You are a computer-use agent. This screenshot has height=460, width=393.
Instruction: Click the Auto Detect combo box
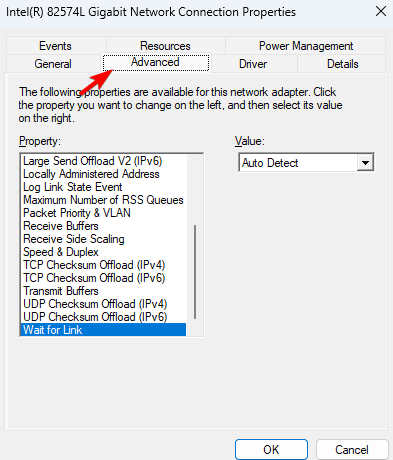point(306,163)
